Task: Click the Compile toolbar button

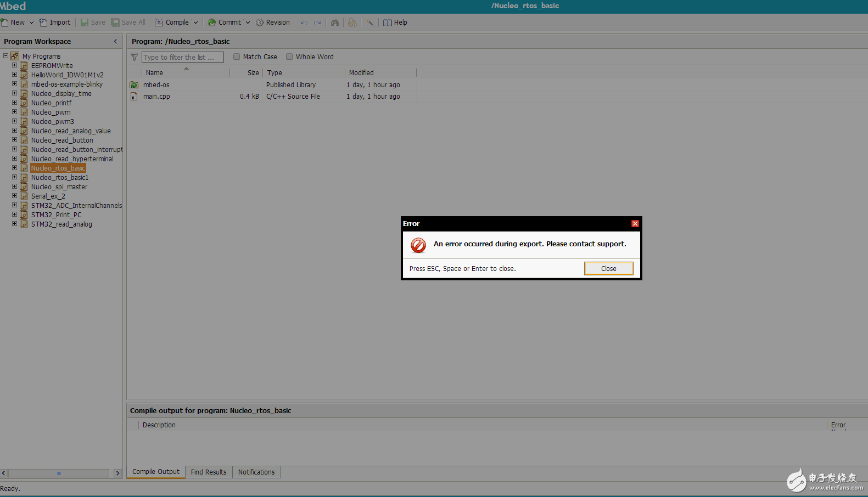Action: click(x=172, y=22)
